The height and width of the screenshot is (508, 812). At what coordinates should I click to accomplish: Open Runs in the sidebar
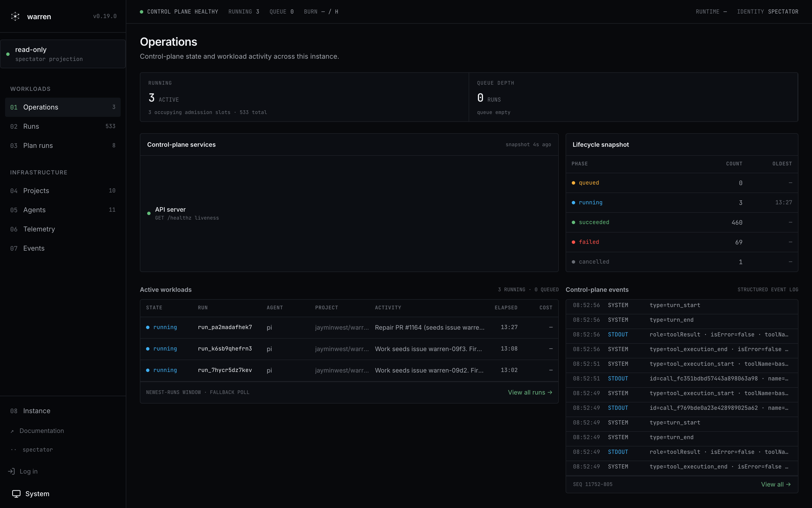[63, 126]
